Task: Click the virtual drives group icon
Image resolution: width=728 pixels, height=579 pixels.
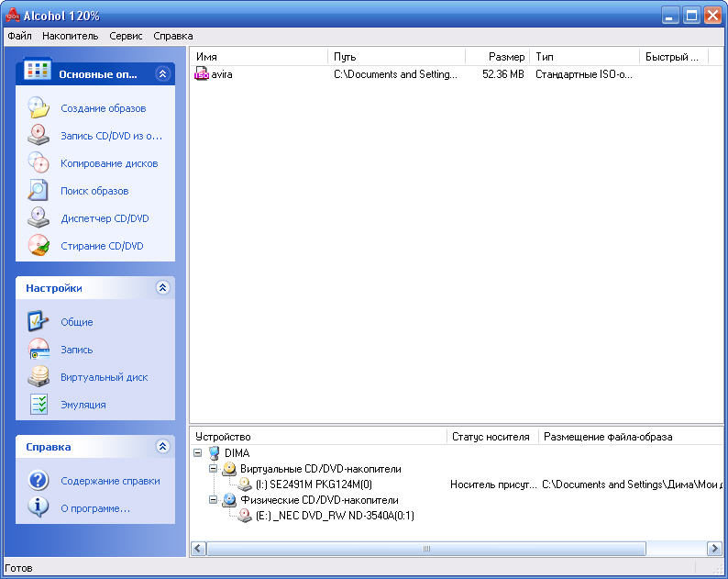Action: pos(229,469)
